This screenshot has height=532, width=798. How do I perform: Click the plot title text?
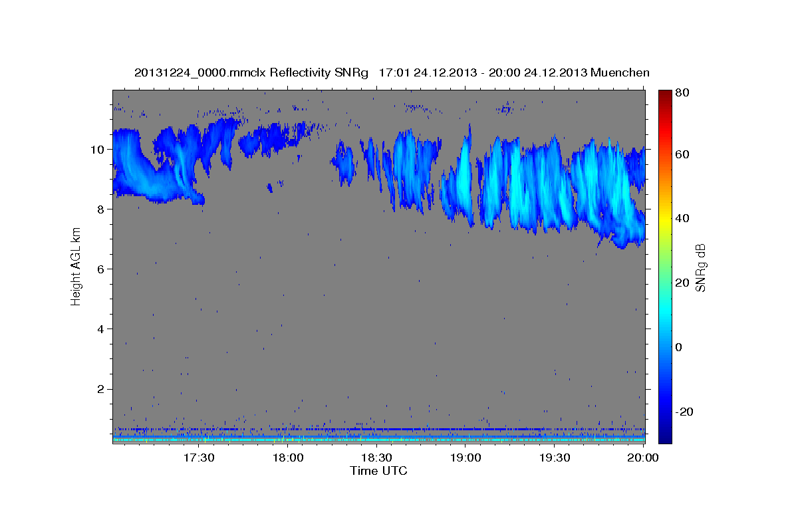point(392,72)
